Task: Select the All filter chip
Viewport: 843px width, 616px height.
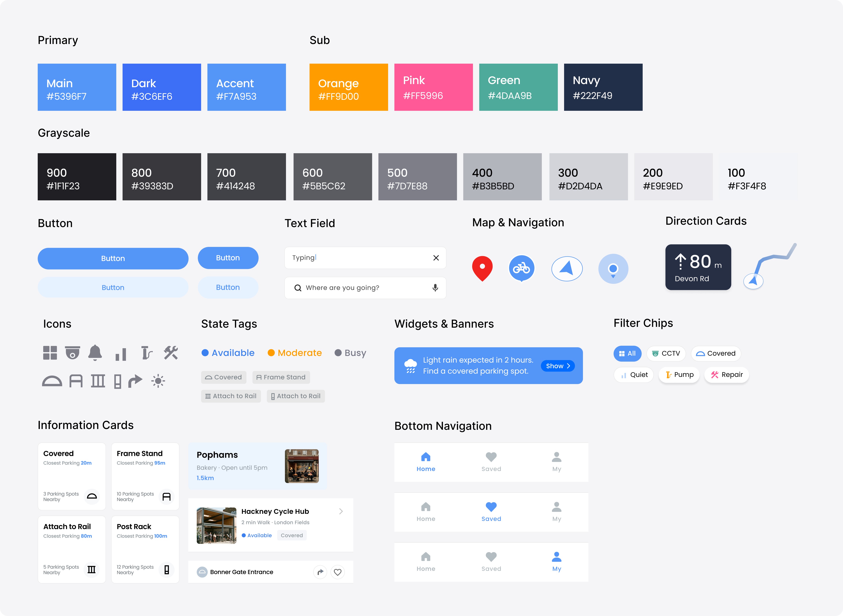Action: coord(627,353)
